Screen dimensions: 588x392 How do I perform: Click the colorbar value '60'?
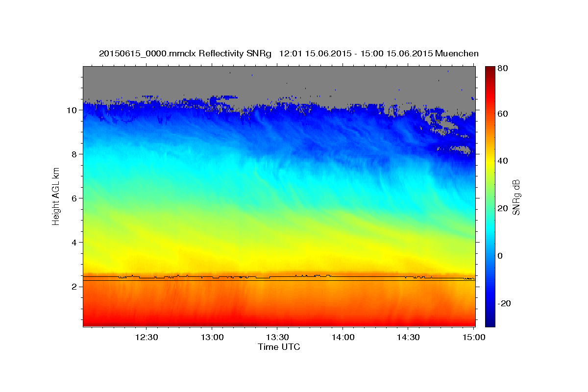[x=503, y=114]
